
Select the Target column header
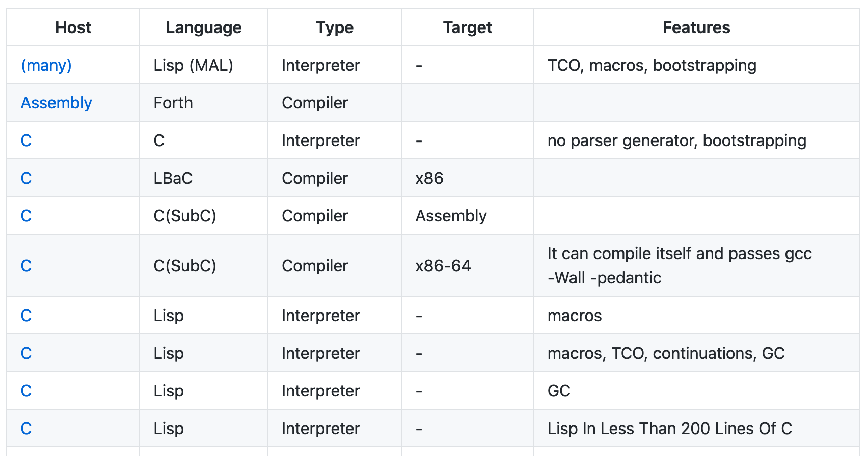click(468, 27)
